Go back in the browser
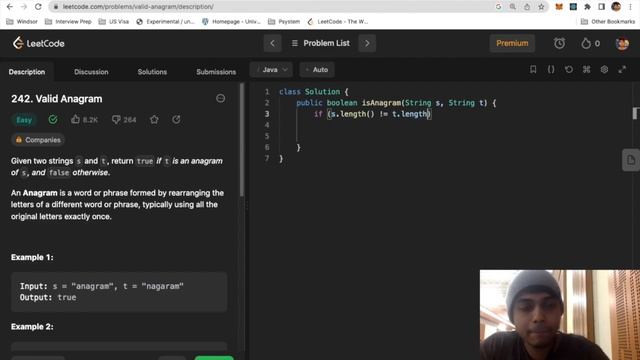 (x=9, y=7)
